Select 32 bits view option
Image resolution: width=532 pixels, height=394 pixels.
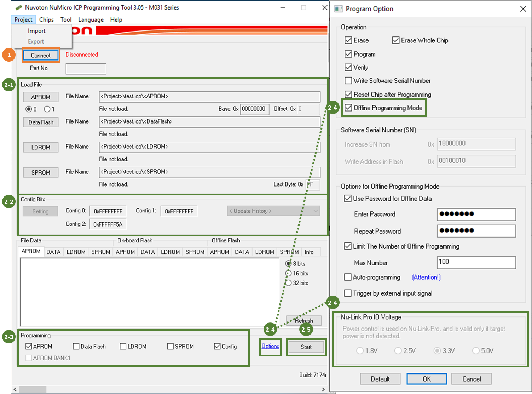(x=288, y=283)
